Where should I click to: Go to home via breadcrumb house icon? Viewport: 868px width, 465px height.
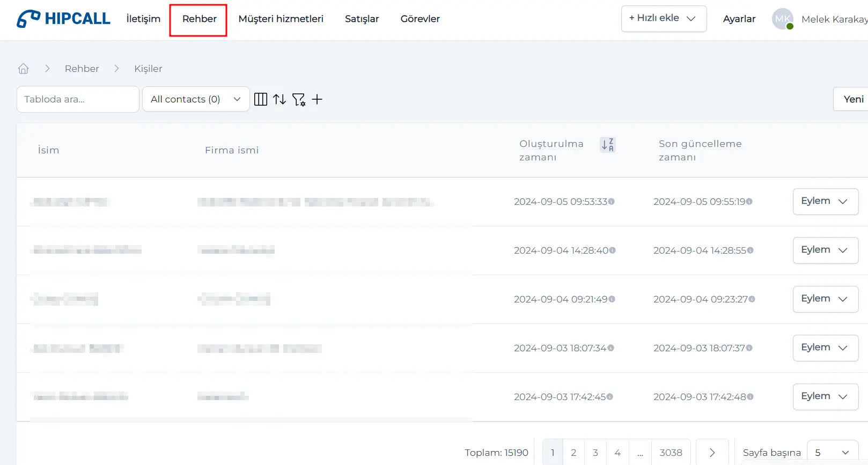23,69
